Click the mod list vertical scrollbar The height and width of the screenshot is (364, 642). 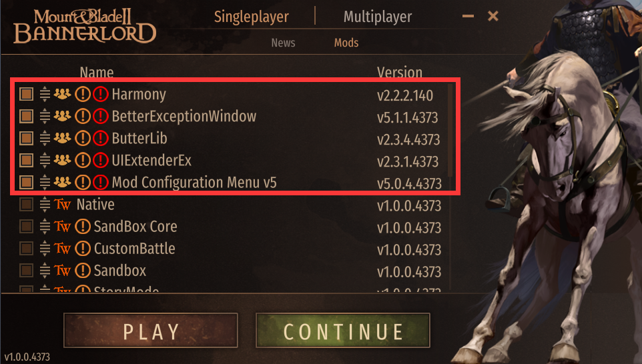click(x=450, y=130)
